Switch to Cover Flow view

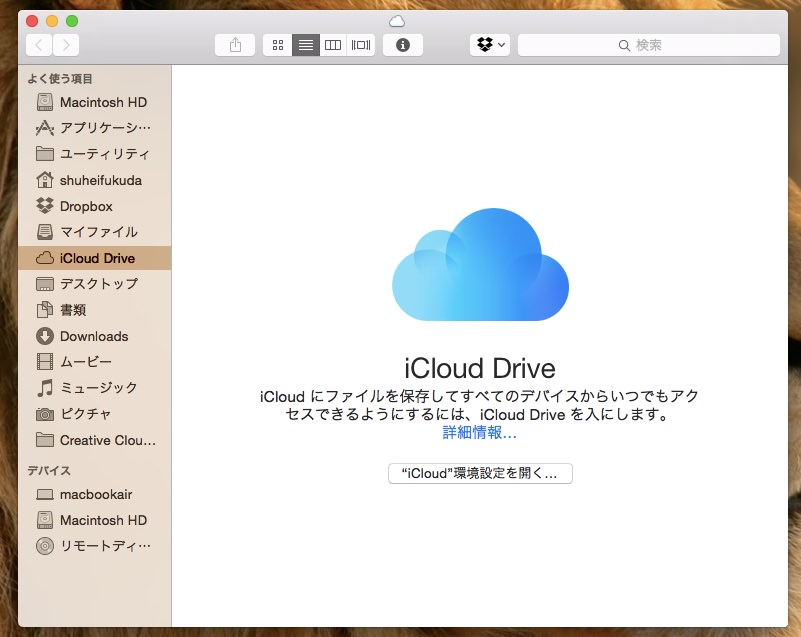click(361, 45)
